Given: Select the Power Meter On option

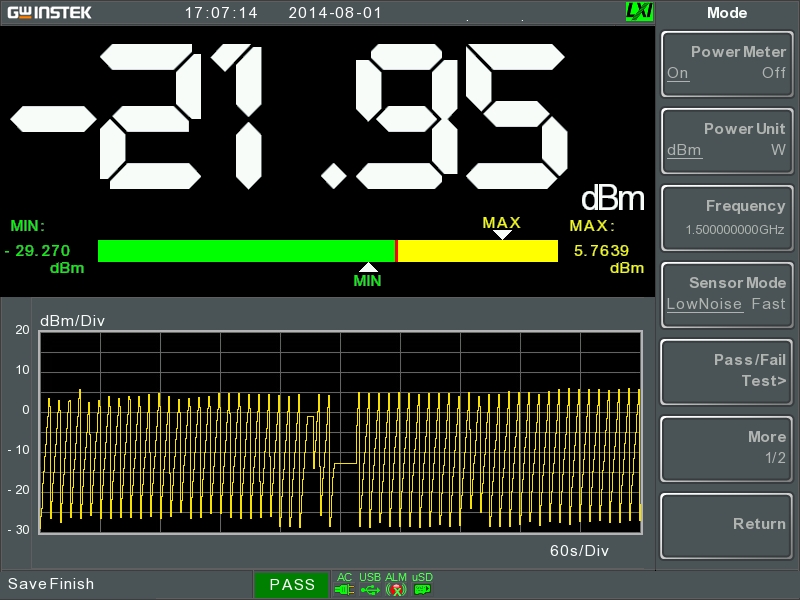Looking at the screenshot, I should tap(678, 73).
